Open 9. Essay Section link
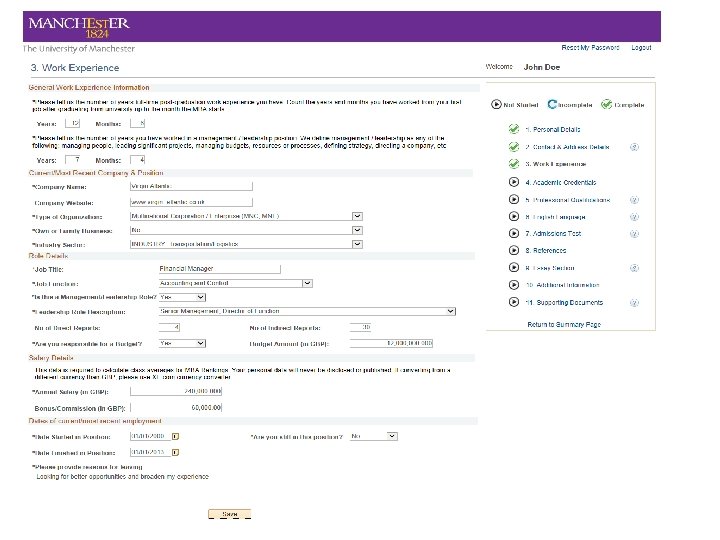The image size is (720, 540). click(x=550, y=268)
